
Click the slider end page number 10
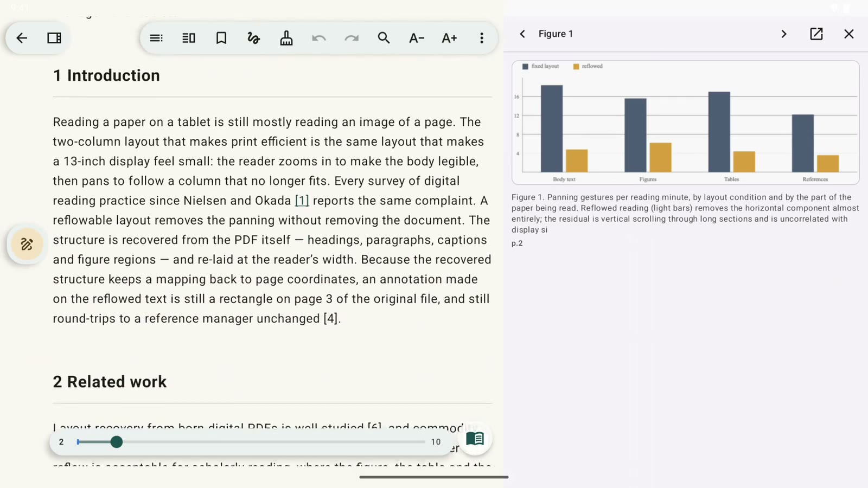tap(436, 442)
